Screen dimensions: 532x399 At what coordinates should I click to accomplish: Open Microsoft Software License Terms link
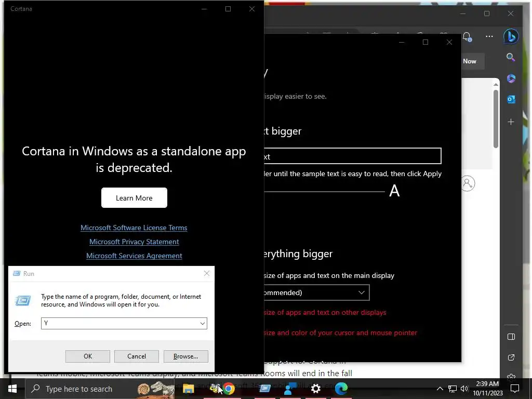click(134, 228)
